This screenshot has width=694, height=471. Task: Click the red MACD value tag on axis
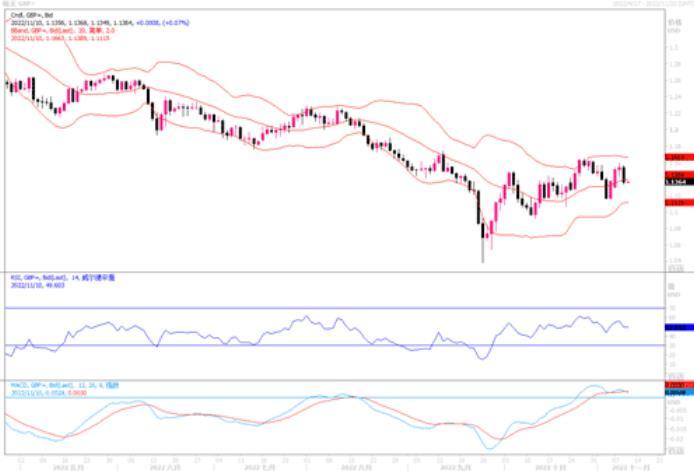pyautogui.click(x=674, y=384)
